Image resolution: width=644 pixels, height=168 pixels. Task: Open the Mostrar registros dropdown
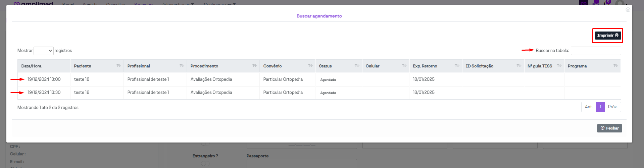tap(44, 51)
